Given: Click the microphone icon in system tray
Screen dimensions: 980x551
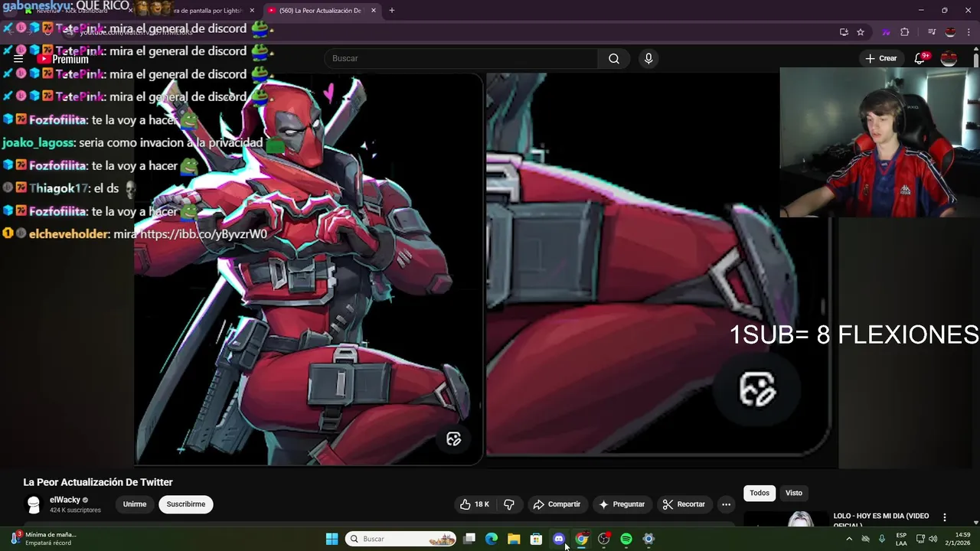Looking at the screenshot, I should [882, 539].
